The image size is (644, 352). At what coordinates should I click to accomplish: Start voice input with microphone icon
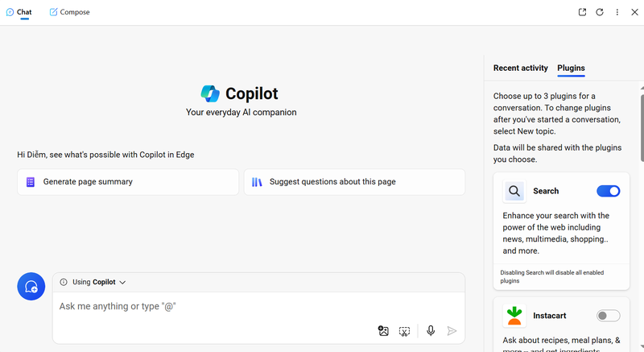(x=431, y=330)
